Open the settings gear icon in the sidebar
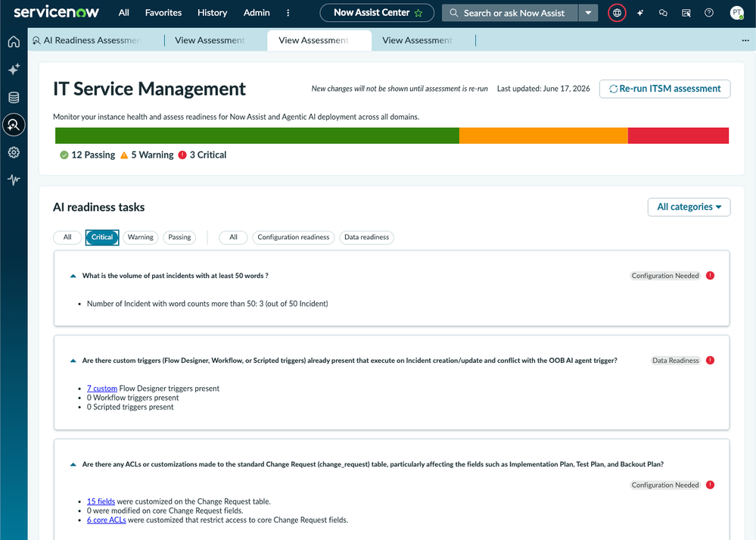Screen dimensions: 756x540 pyautogui.click(x=14, y=152)
